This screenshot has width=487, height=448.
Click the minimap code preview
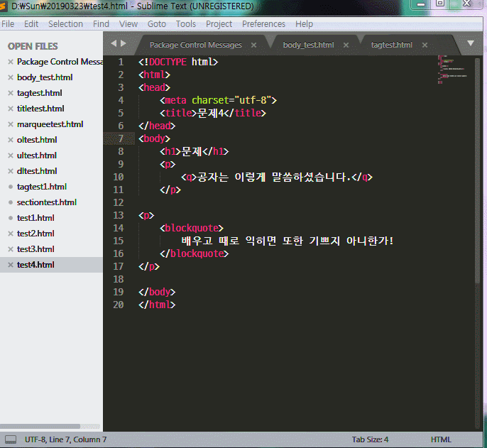(x=452, y=71)
